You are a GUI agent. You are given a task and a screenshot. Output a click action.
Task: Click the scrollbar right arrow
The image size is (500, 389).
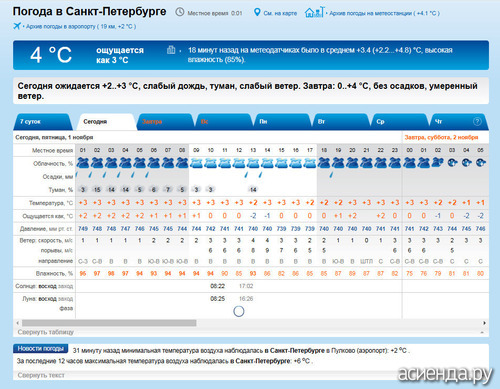(x=484, y=323)
